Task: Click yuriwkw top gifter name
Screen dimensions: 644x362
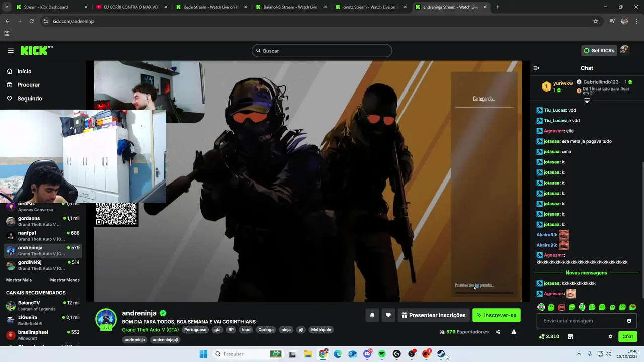Action: (x=563, y=83)
